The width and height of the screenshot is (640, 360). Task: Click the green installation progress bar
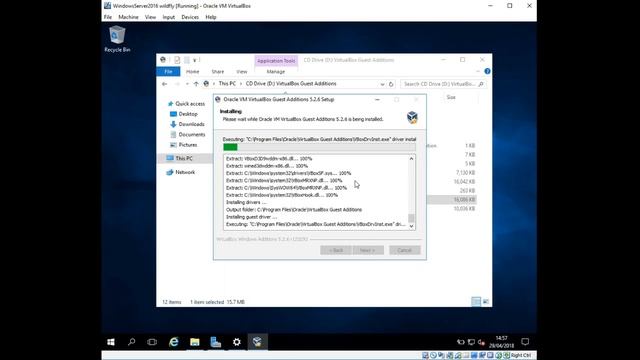coord(319,147)
